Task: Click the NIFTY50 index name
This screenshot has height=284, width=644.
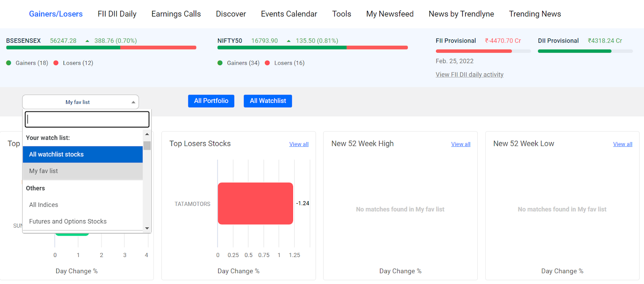Action: coord(230,41)
